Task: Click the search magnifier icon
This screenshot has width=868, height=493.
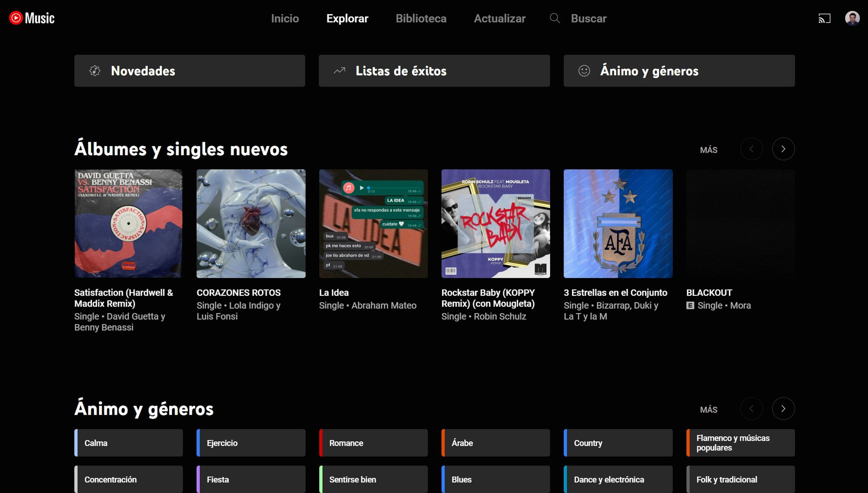Action: [555, 18]
